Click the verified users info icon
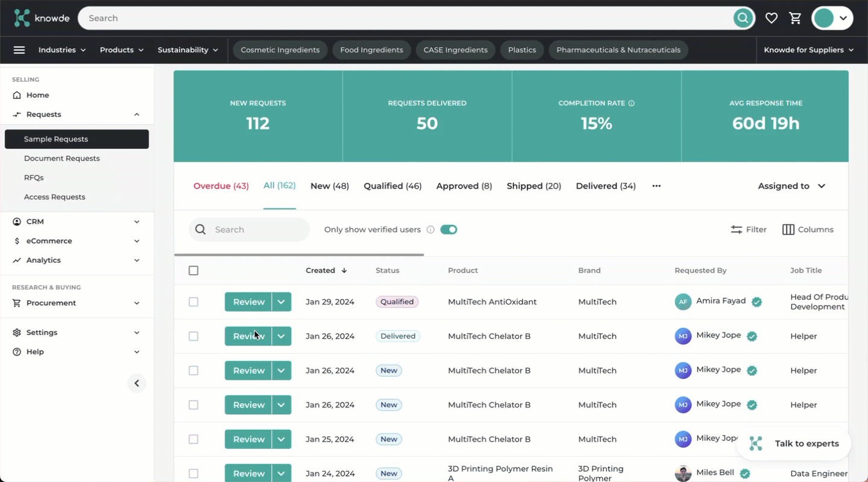The height and width of the screenshot is (482, 868). [x=430, y=230]
